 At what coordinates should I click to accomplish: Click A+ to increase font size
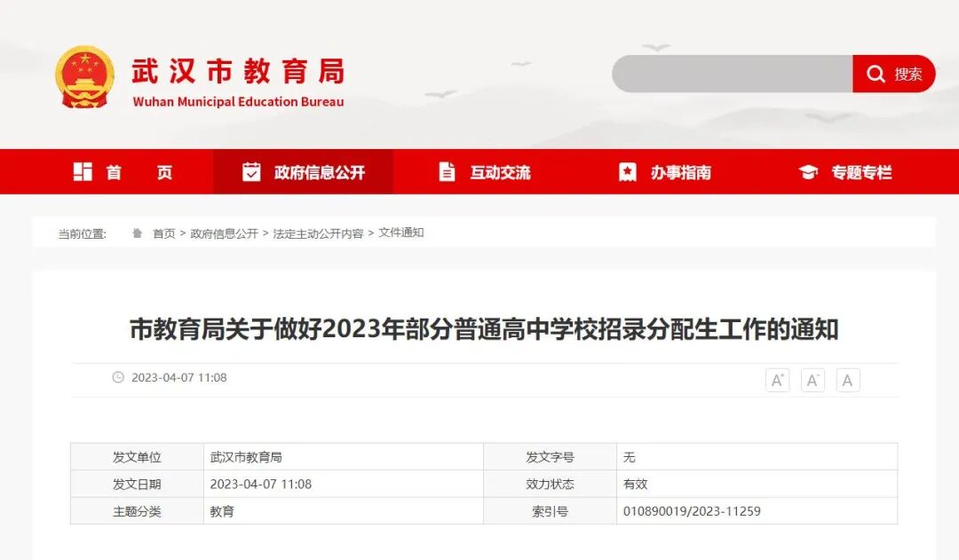[776, 380]
